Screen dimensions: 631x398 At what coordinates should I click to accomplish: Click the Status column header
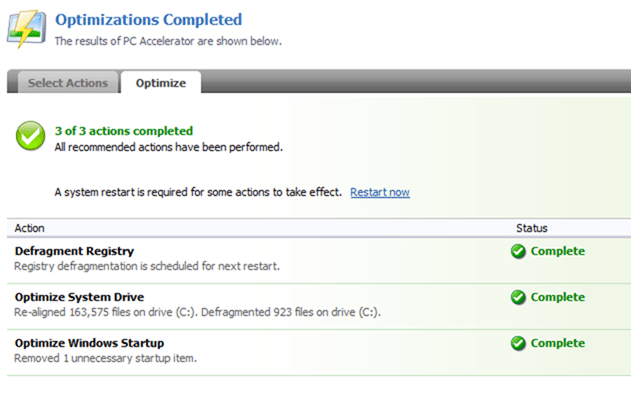tap(532, 228)
